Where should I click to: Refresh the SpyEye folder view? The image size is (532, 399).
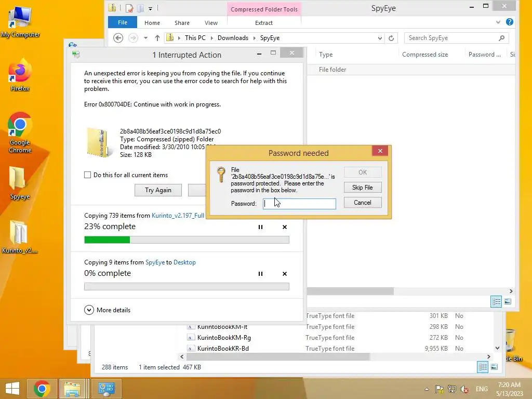(391, 38)
